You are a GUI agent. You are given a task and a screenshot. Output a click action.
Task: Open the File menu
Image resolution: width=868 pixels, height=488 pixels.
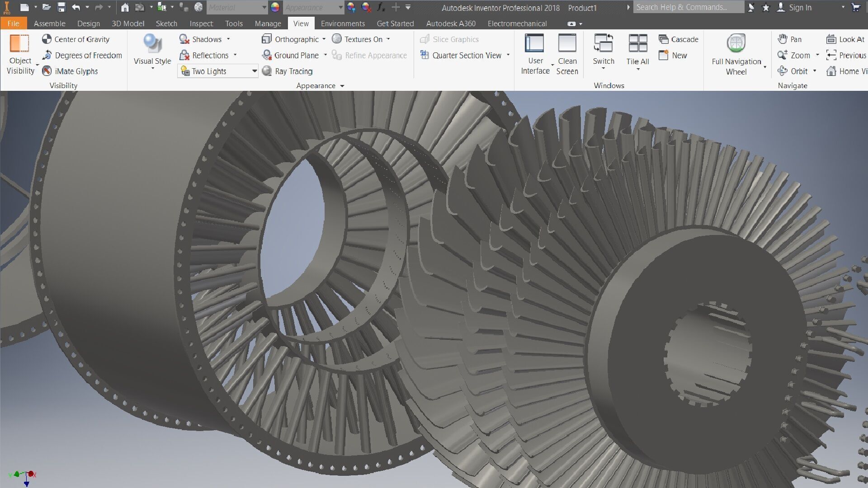[14, 23]
